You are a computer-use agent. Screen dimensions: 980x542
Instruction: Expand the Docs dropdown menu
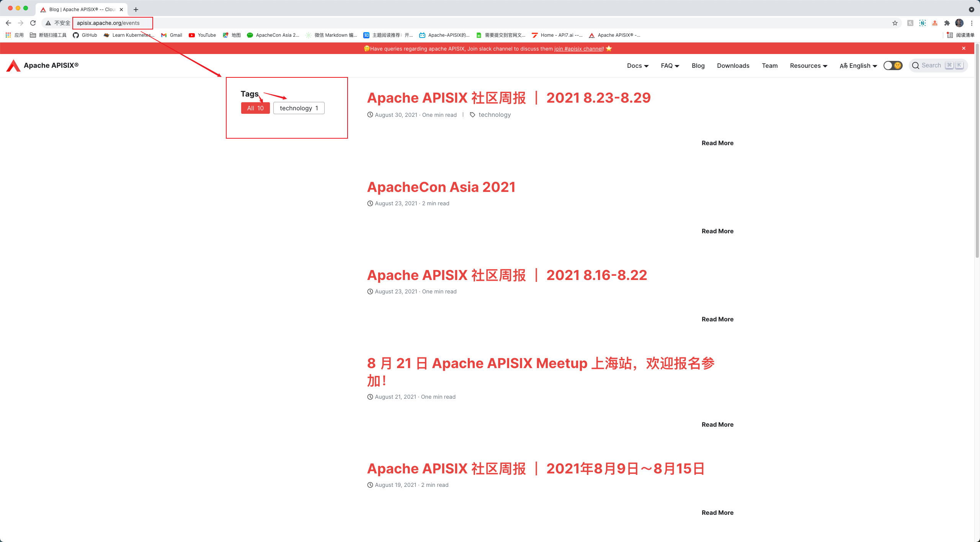[638, 65]
